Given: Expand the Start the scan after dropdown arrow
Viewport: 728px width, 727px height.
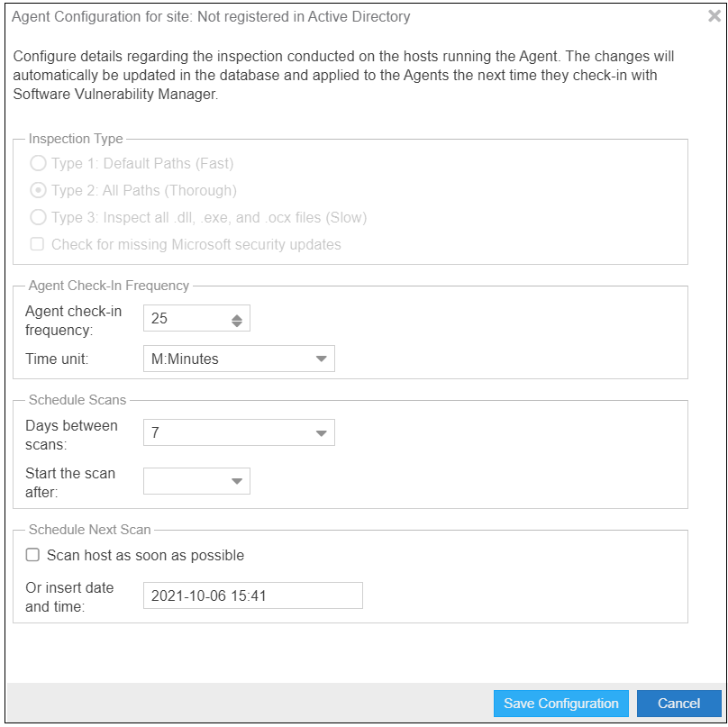Looking at the screenshot, I should click(x=237, y=481).
